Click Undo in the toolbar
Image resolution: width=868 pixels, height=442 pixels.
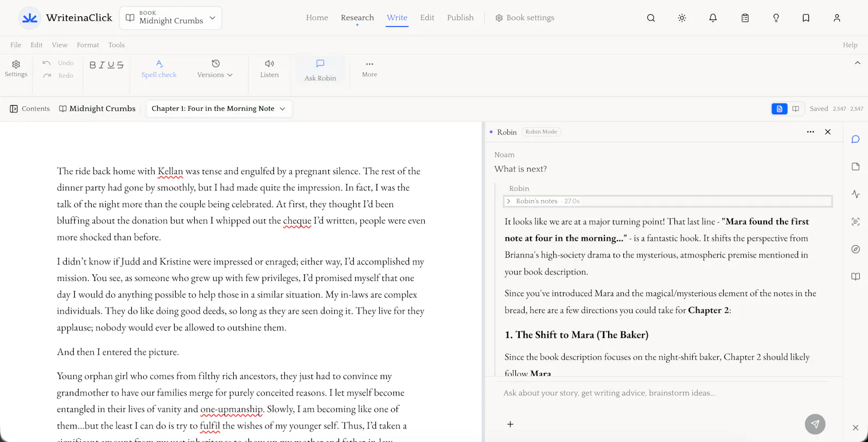click(58, 63)
